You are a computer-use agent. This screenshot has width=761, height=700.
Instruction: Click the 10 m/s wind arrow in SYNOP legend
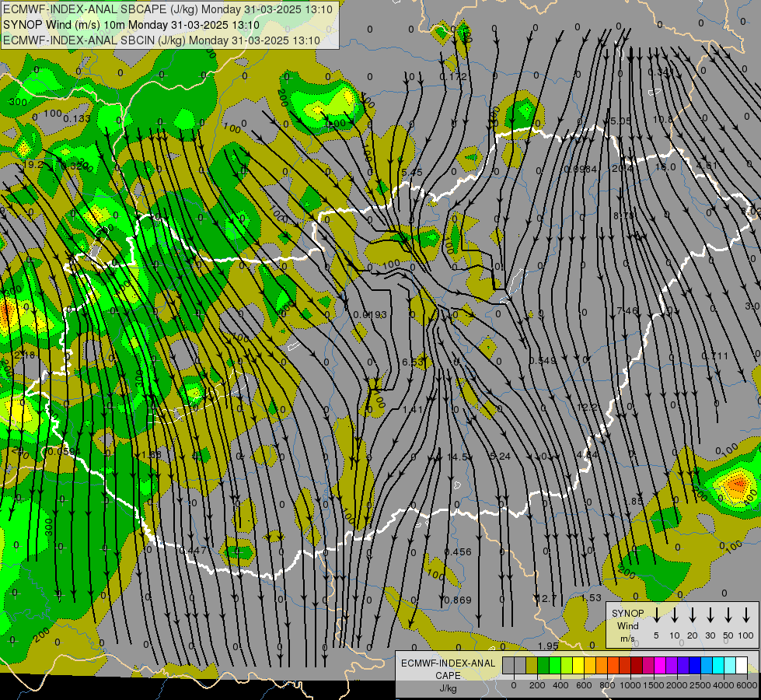pyautogui.click(x=675, y=614)
